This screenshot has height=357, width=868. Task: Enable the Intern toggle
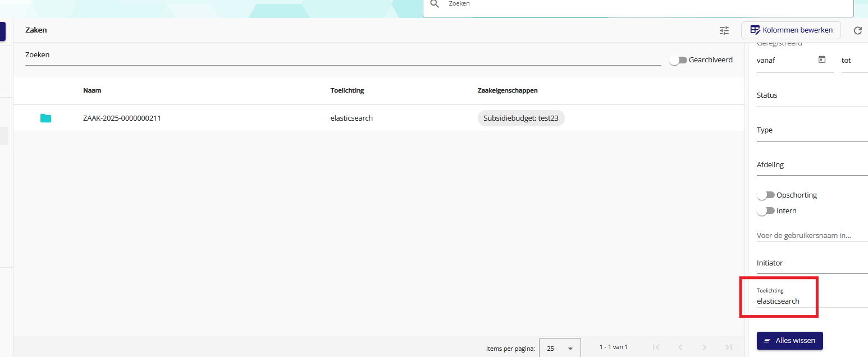765,211
